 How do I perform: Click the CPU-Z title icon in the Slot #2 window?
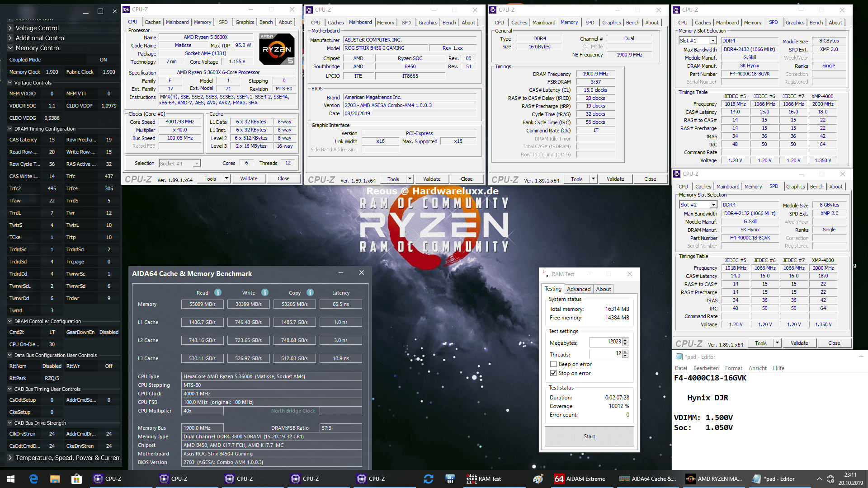pos(677,174)
